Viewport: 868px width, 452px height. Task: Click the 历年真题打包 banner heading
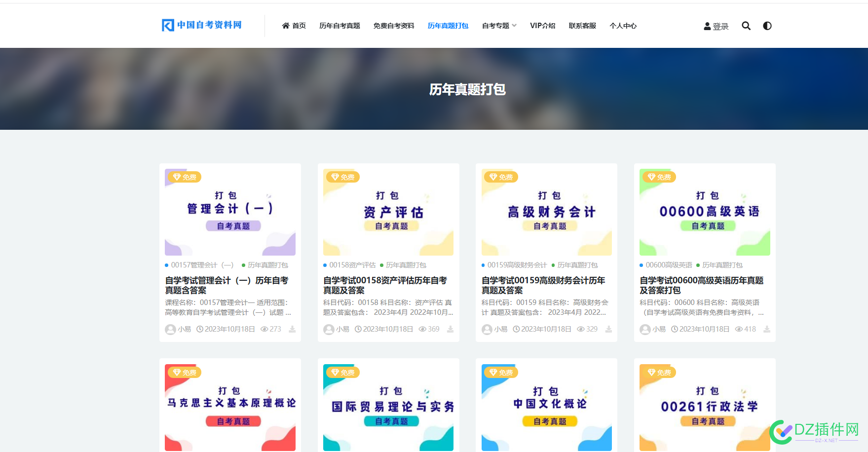click(x=467, y=89)
